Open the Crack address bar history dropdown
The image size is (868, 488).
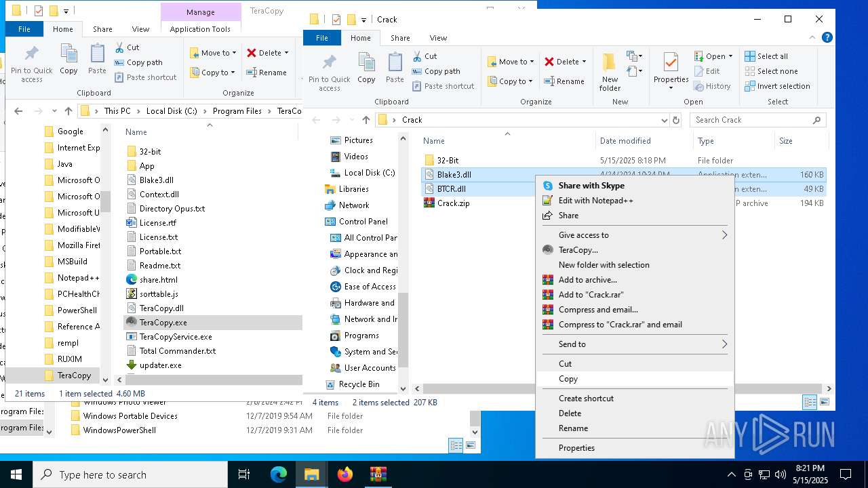(664, 120)
